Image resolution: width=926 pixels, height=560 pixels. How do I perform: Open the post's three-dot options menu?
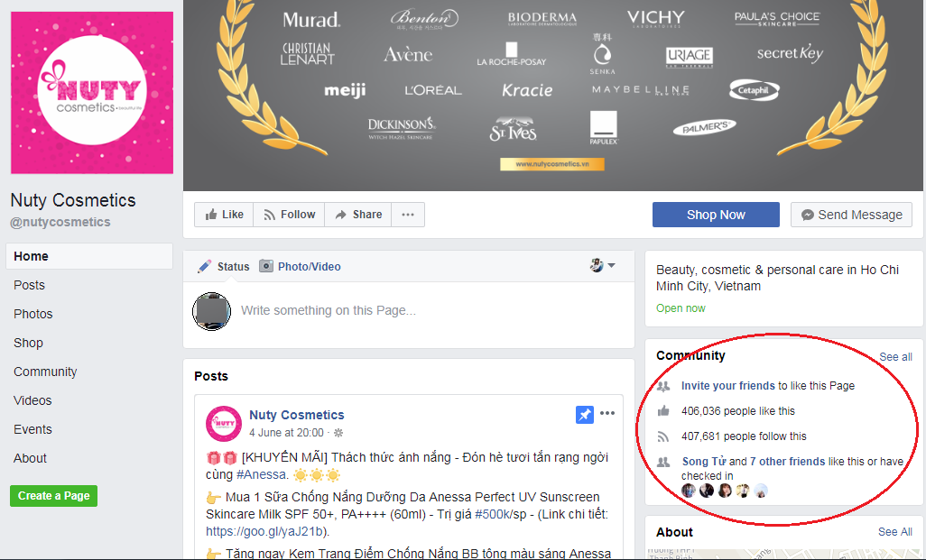607,414
